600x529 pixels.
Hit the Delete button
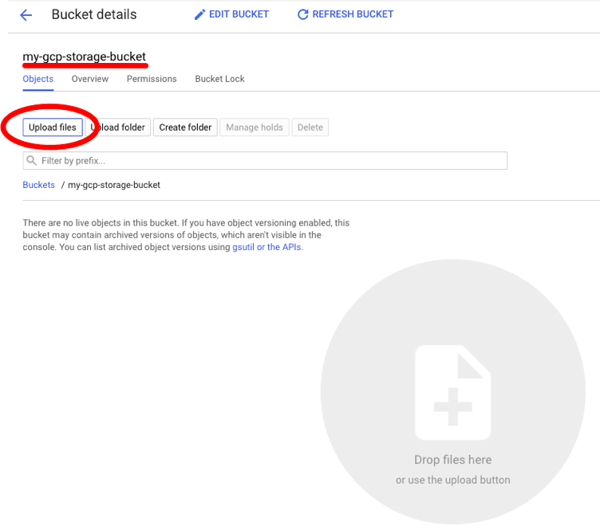310,128
